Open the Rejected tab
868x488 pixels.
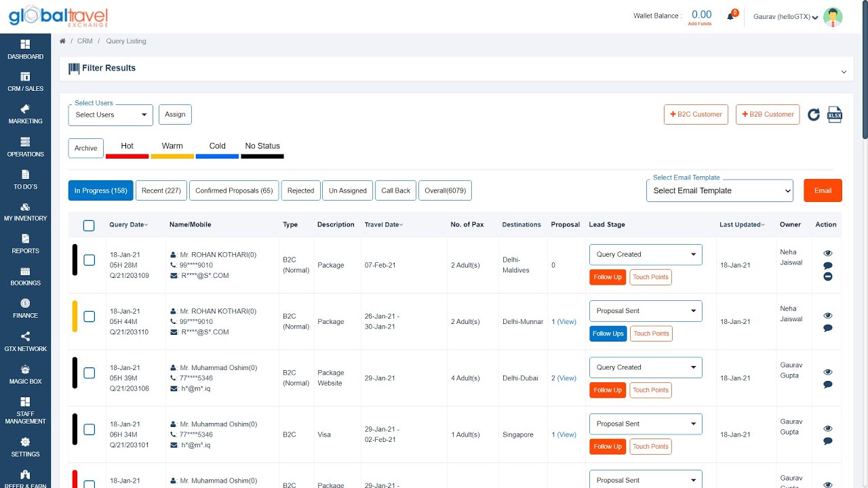tap(300, 190)
